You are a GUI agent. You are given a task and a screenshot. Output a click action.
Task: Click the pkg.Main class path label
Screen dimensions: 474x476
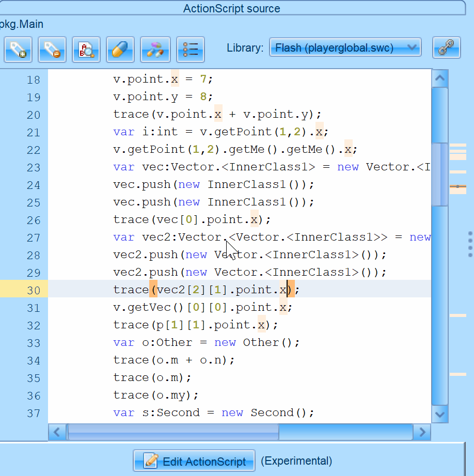(21, 24)
